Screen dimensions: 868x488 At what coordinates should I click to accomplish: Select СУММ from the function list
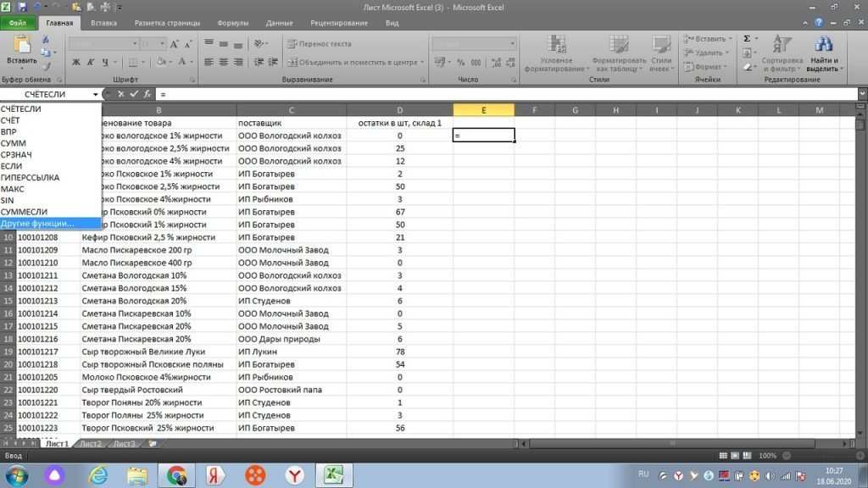pos(25,143)
